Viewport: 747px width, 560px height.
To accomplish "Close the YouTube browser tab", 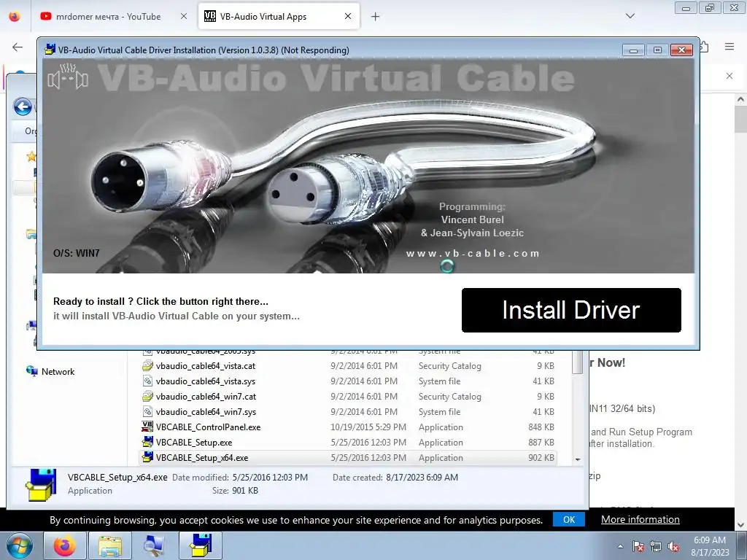I will tap(184, 17).
